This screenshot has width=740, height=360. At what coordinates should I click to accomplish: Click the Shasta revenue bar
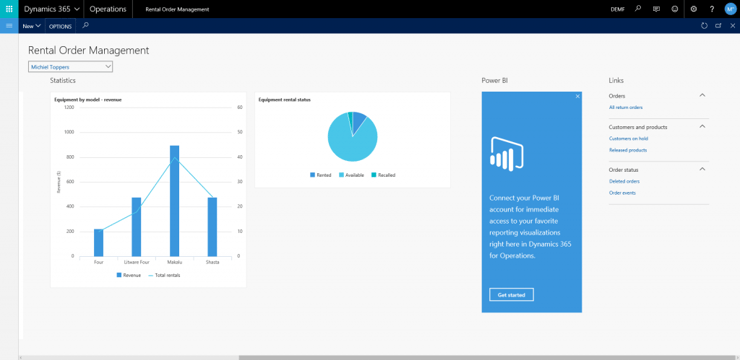point(212,227)
